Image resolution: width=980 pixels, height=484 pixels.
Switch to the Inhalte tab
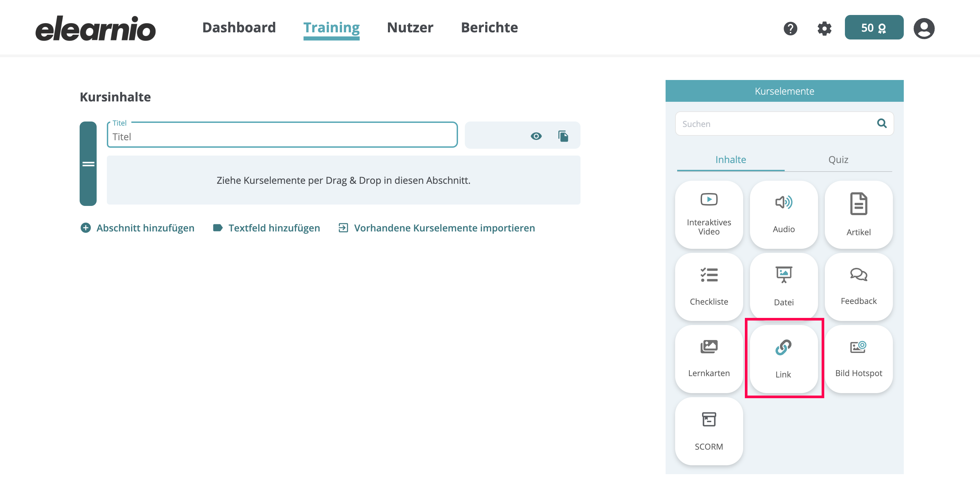point(731,160)
